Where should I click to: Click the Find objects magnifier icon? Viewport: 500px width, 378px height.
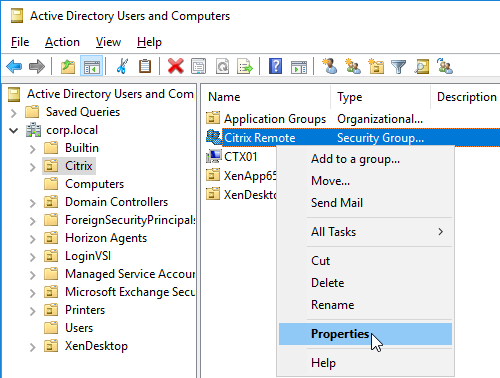click(422, 66)
